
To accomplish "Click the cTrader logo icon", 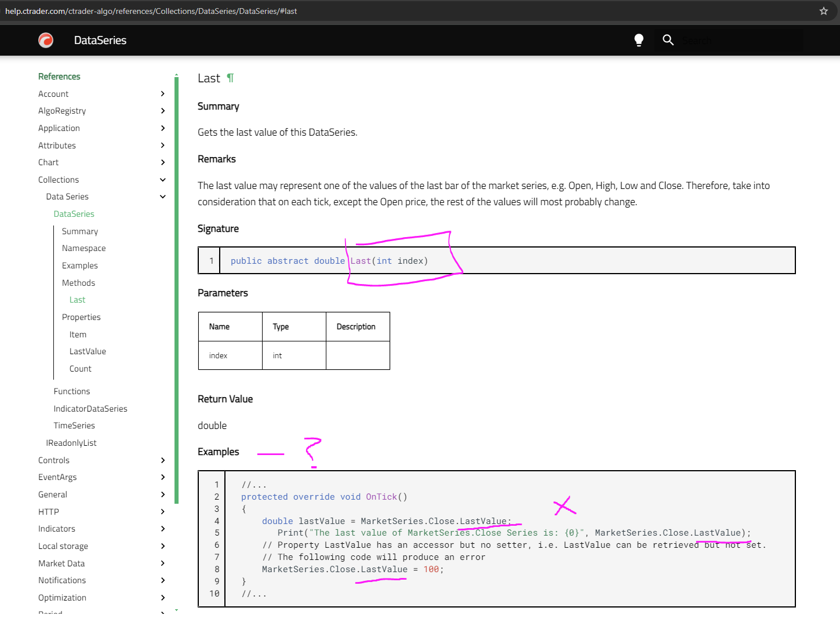I will (46, 40).
